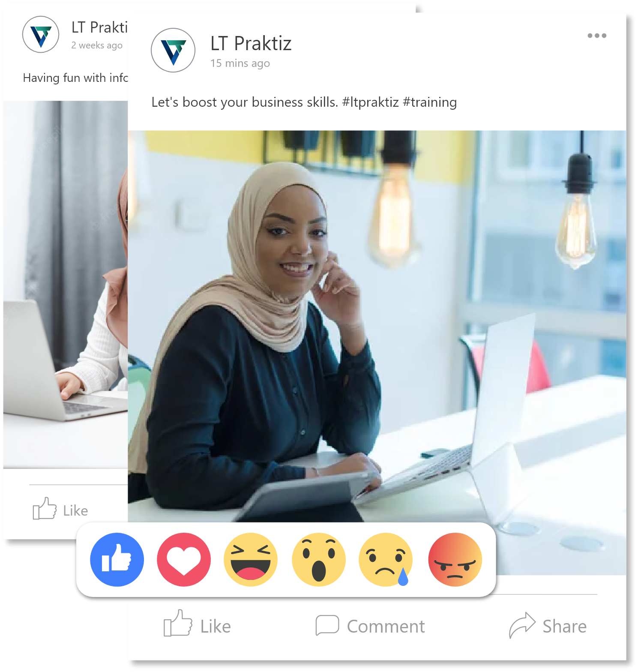Choose the laughing Haha reaction emoji
The height and width of the screenshot is (672, 638).
251,559
